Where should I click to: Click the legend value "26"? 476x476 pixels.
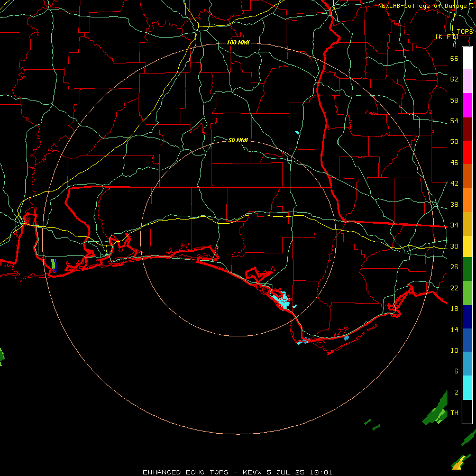454,267
